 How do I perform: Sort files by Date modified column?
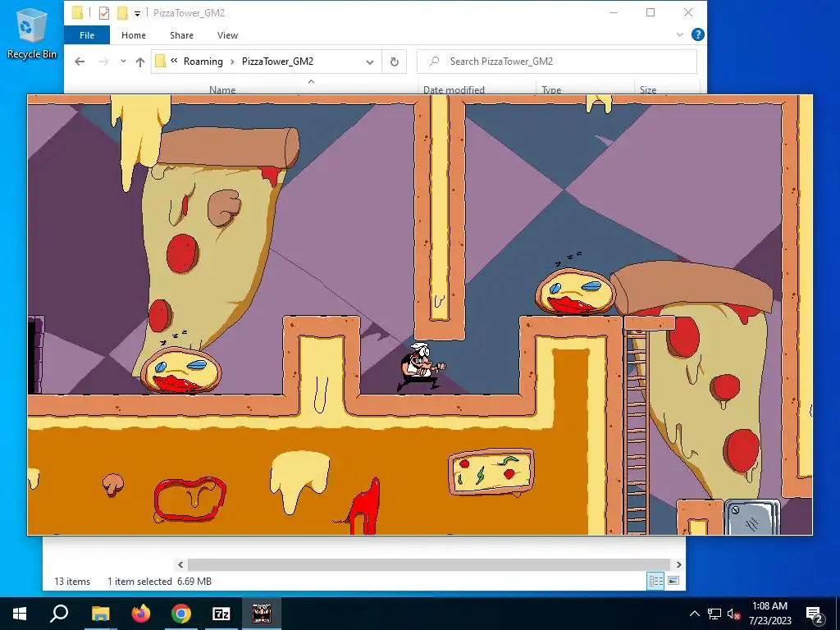[454, 89]
